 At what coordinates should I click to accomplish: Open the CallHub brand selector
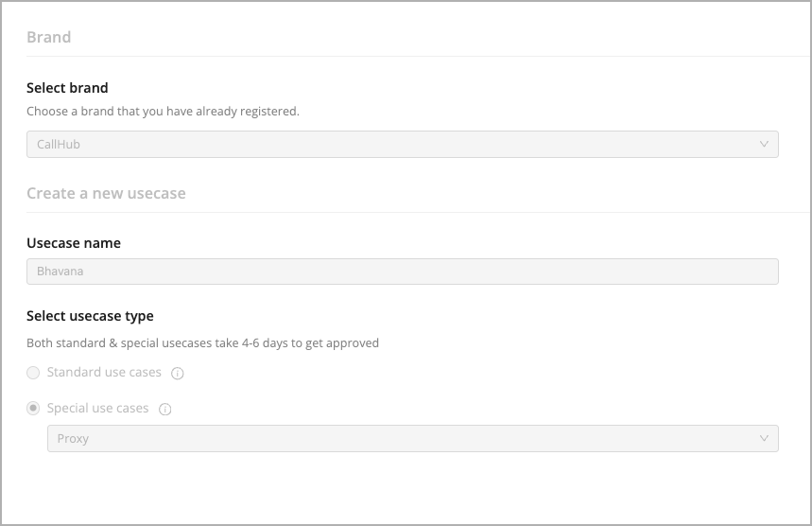[x=403, y=144]
